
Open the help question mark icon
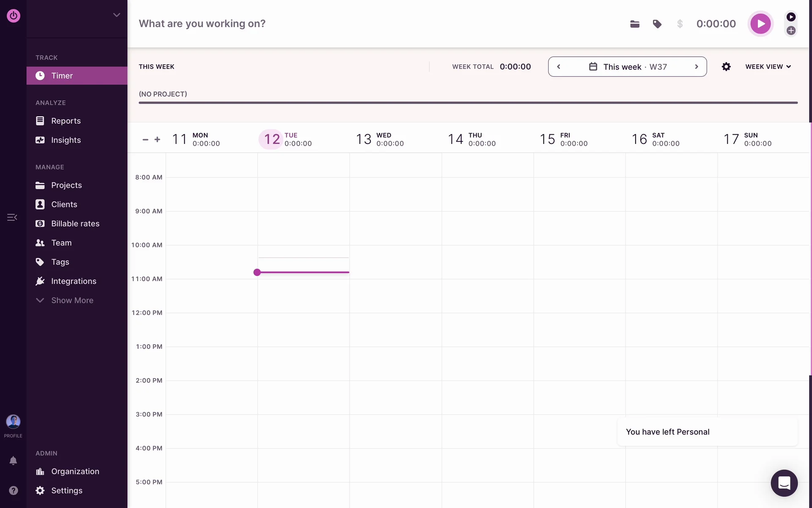click(x=13, y=490)
